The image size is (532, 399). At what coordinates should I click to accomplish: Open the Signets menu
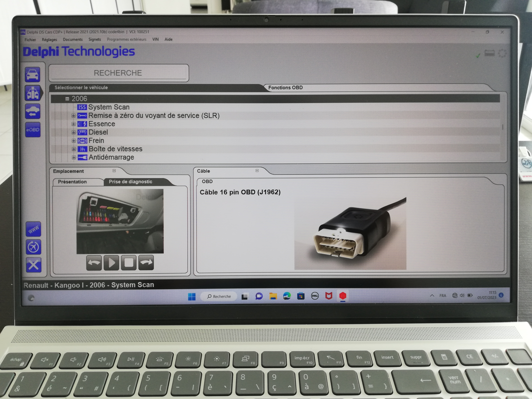(95, 39)
